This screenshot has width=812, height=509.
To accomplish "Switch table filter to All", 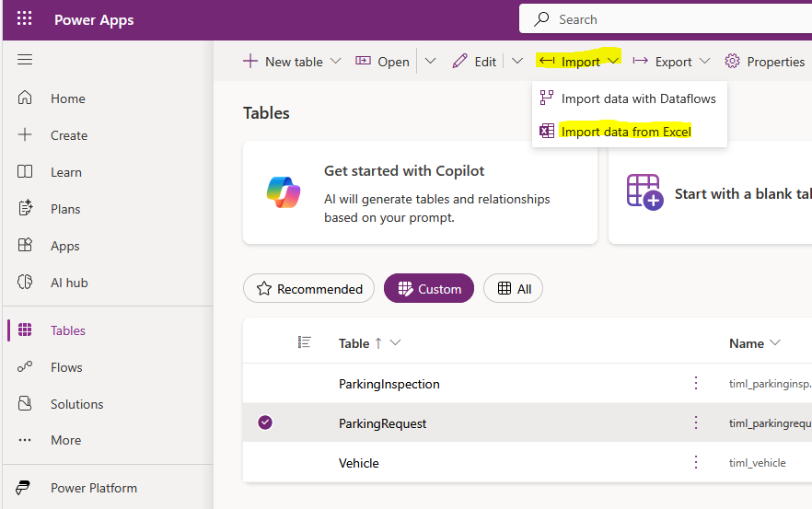I will [513, 289].
